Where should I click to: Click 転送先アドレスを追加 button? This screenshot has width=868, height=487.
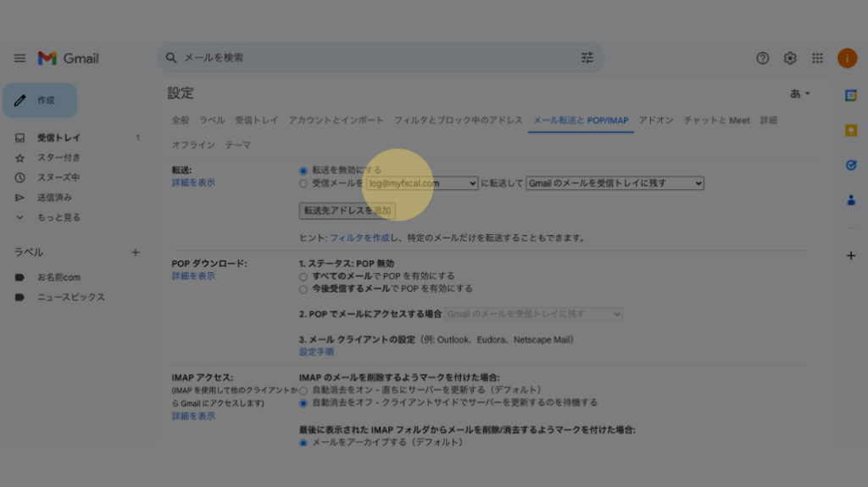click(348, 210)
